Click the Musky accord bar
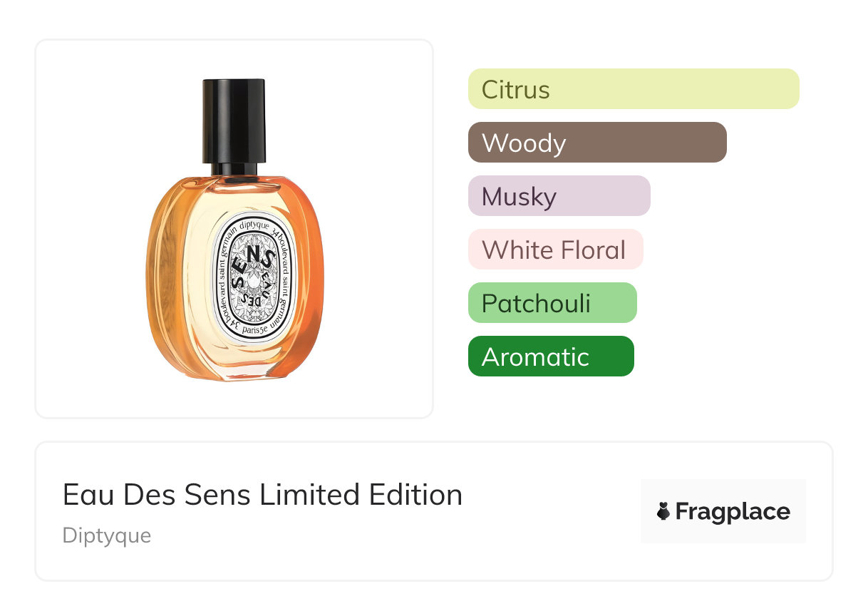This screenshot has width=868, height=616. tap(559, 196)
